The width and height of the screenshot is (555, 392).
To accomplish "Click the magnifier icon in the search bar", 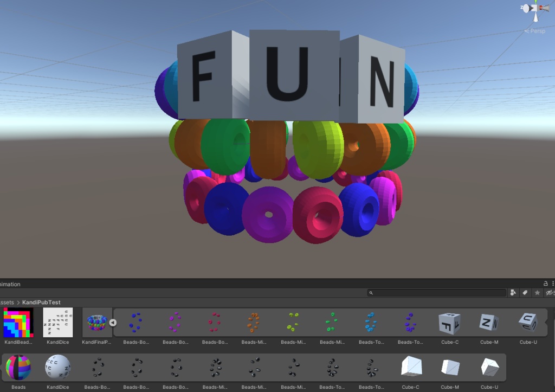I will click(x=371, y=293).
